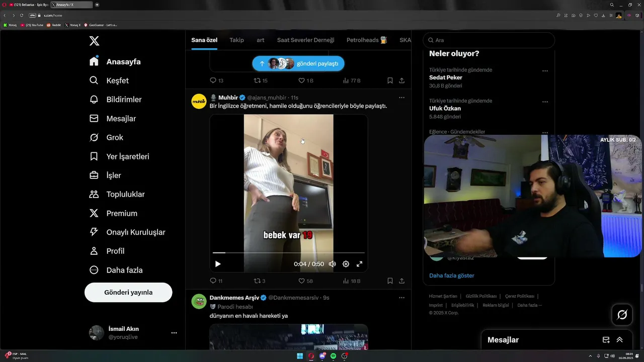The height and width of the screenshot is (362, 644).
Task: Open Gizlilik Politikası footer link
Action: tap(481, 296)
